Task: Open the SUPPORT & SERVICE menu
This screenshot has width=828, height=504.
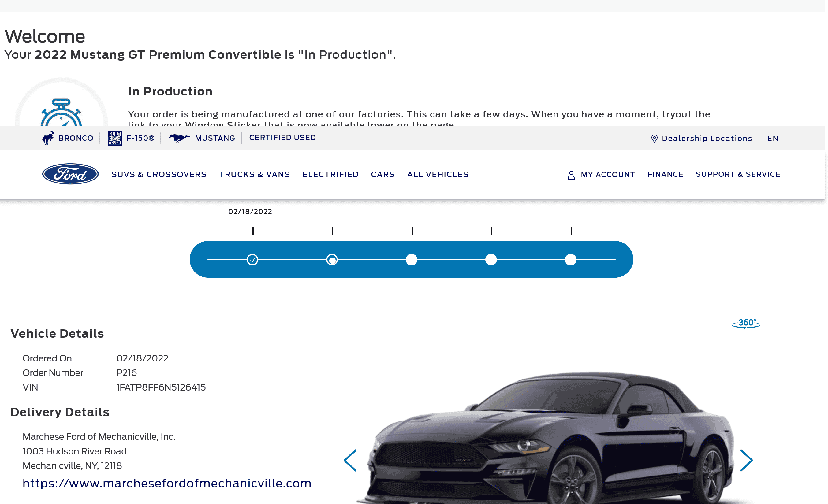Action: click(738, 174)
